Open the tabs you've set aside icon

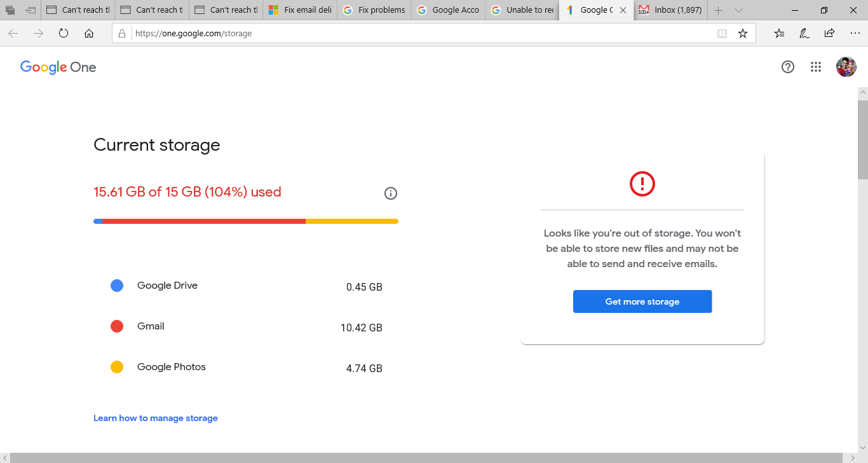[11, 10]
